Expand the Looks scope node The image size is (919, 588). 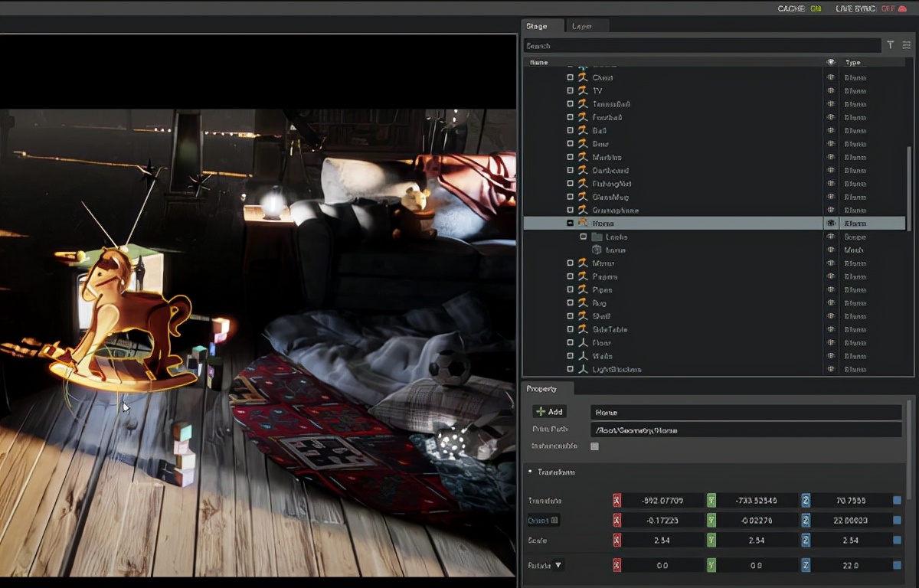click(x=583, y=237)
